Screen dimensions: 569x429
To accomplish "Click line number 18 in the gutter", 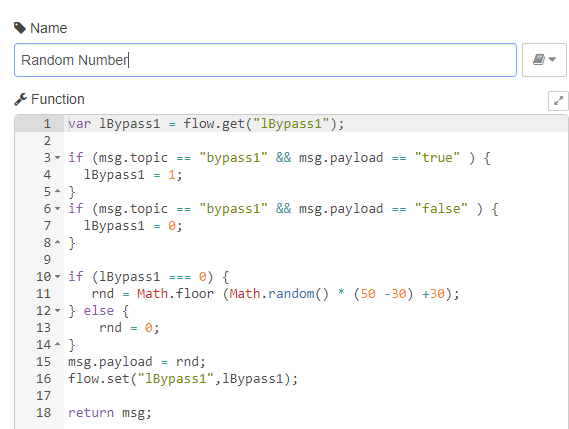I will click(44, 413).
